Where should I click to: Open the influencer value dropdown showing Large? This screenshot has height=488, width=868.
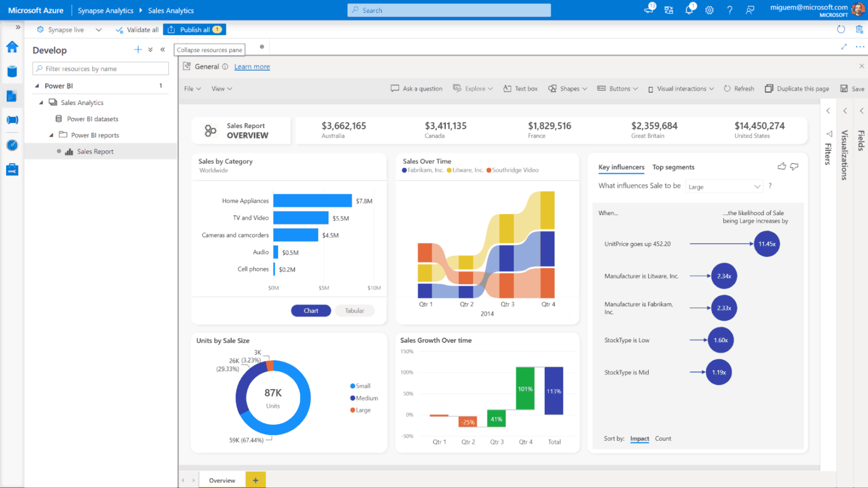[724, 186]
